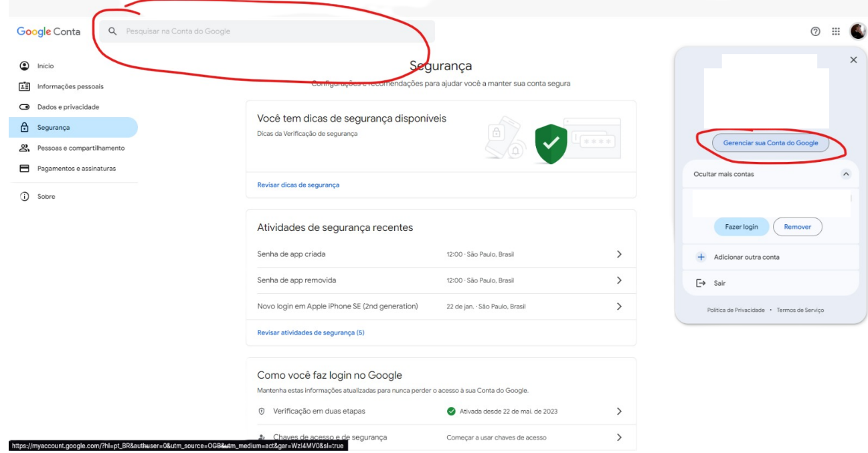
Task: Click the Fazer login button
Action: [742, 227]
